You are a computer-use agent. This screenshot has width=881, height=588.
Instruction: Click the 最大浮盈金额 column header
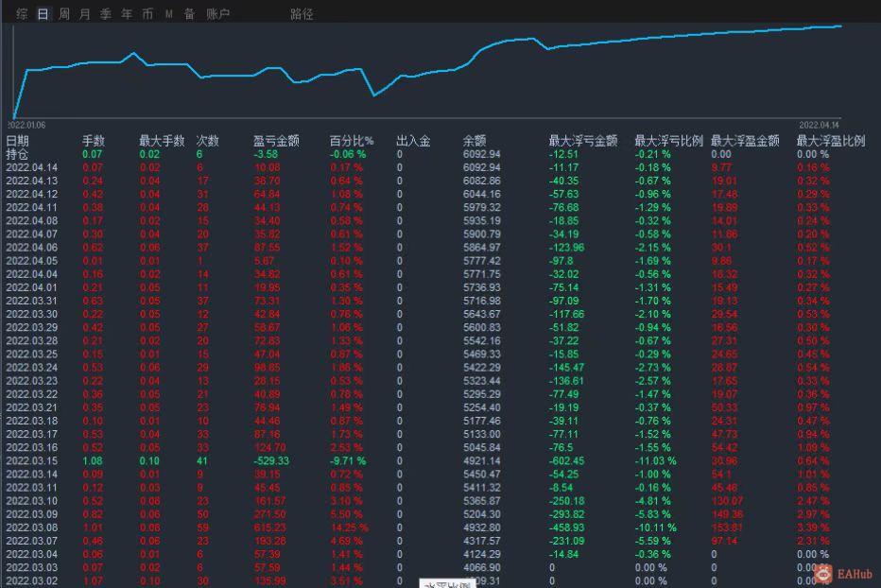pyautogui.click(x=745, y=141)
